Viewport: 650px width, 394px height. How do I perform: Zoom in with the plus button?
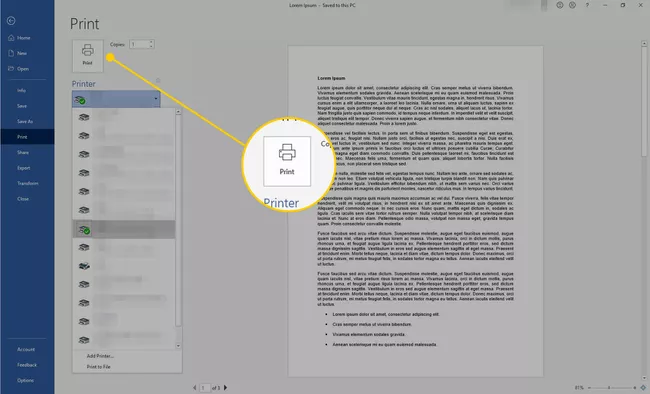coord(635,388)
